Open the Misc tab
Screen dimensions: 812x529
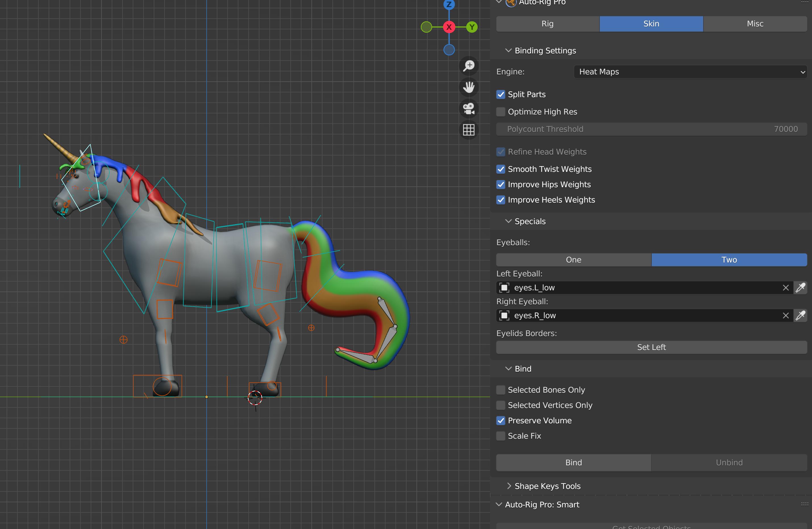(x=755, y=24)
